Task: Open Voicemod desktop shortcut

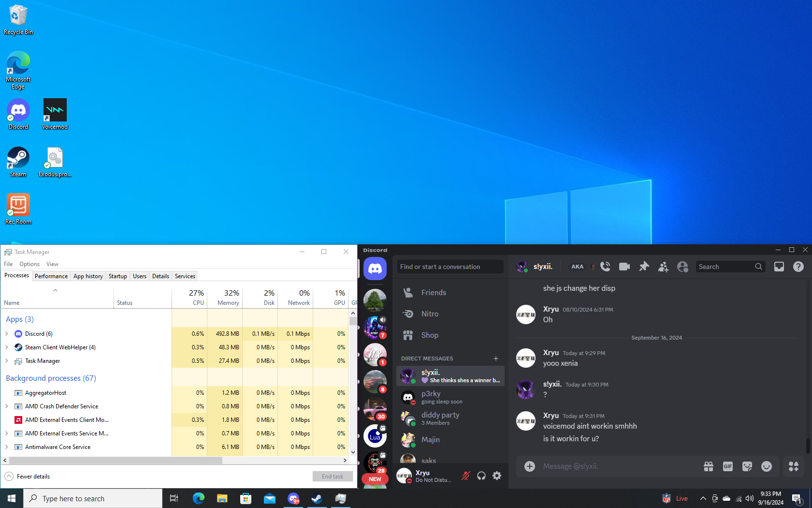Action: (x=55, y=114)
